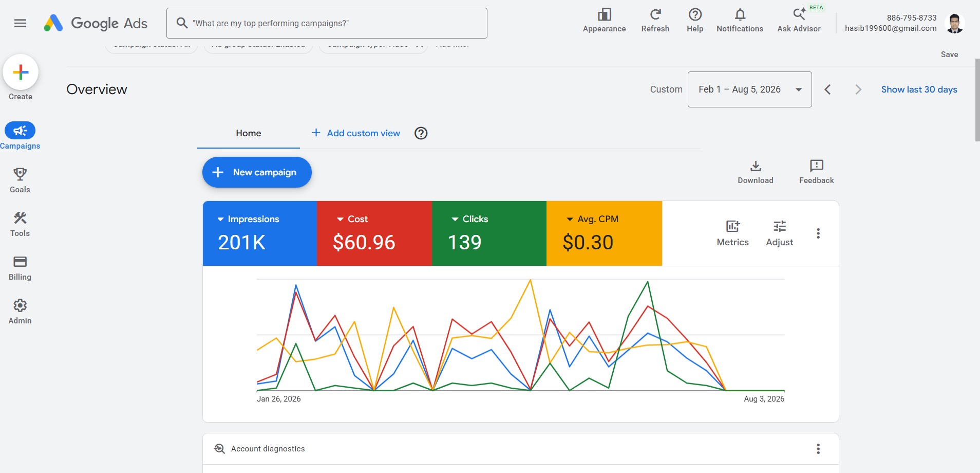Screen dimensions: 980x473
Task: Open Admin settings in sidebar
Action: coord(20,312)
